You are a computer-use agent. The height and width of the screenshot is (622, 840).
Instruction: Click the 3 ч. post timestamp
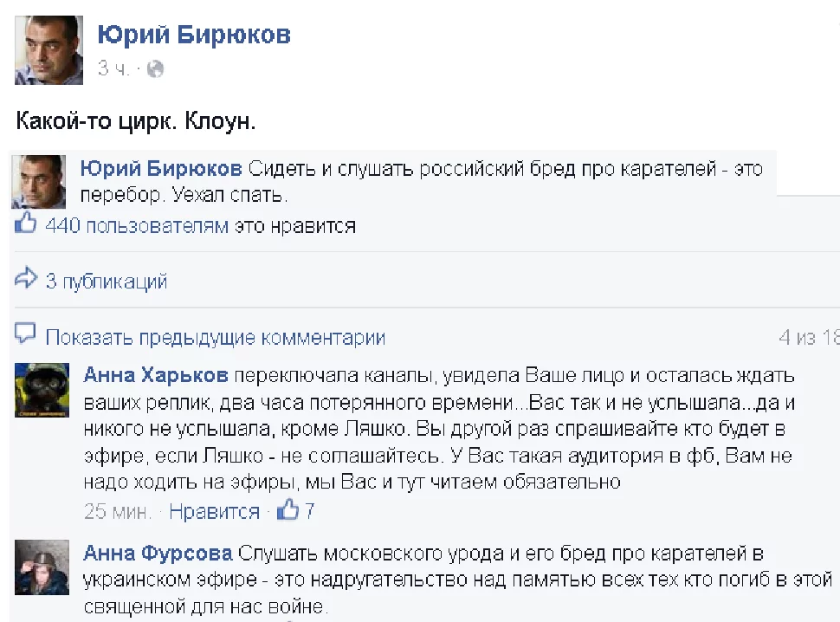113,68
